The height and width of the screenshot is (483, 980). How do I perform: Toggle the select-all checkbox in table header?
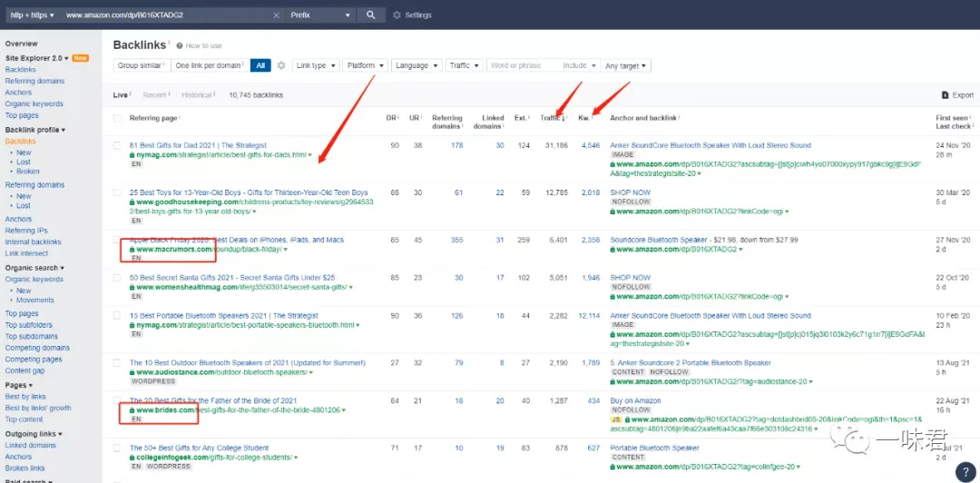[117, 118]
